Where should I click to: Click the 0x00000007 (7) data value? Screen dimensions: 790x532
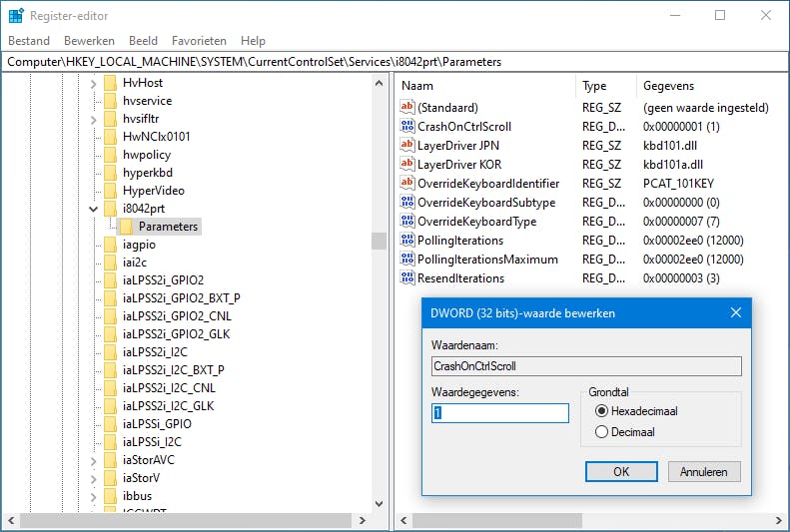681,222
